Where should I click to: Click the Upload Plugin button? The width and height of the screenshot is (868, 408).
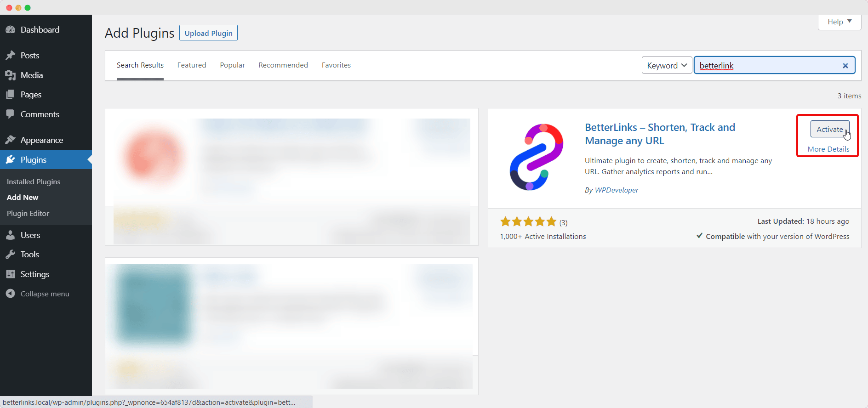pyautogui.click(x=208, y=33)
